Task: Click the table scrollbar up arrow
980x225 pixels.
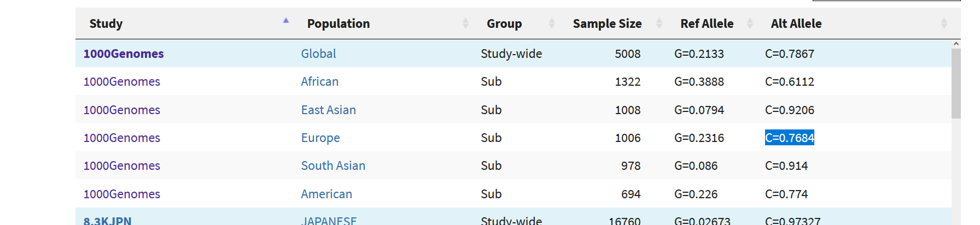Action: click(956, 44)
